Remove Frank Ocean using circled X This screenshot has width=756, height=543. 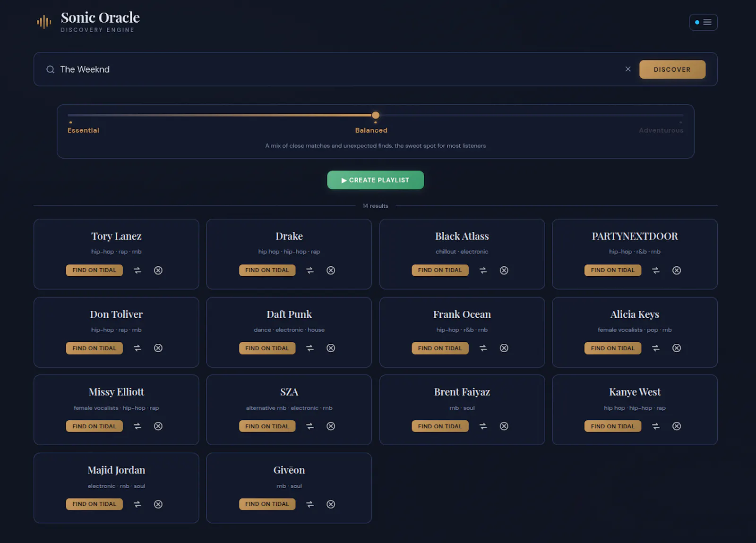pos(504,348)
